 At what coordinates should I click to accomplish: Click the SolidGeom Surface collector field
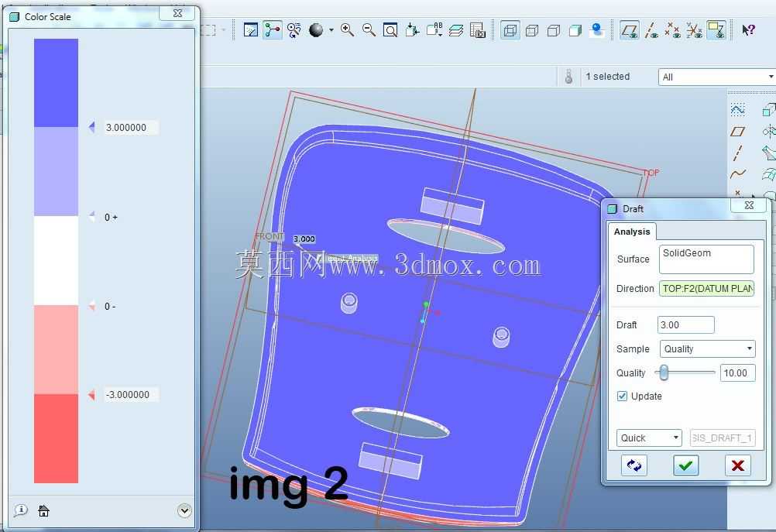706,259
